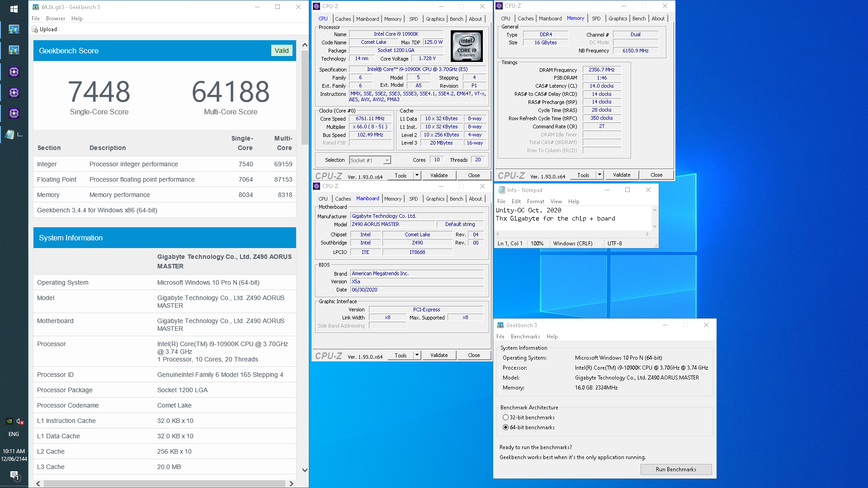Click Notepad horizontal scrollbar right arrow

(x=647, y=234)
